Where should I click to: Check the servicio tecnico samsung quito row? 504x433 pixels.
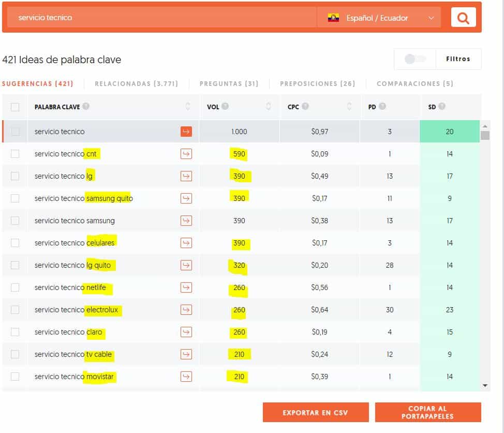[x=15, y=198]
